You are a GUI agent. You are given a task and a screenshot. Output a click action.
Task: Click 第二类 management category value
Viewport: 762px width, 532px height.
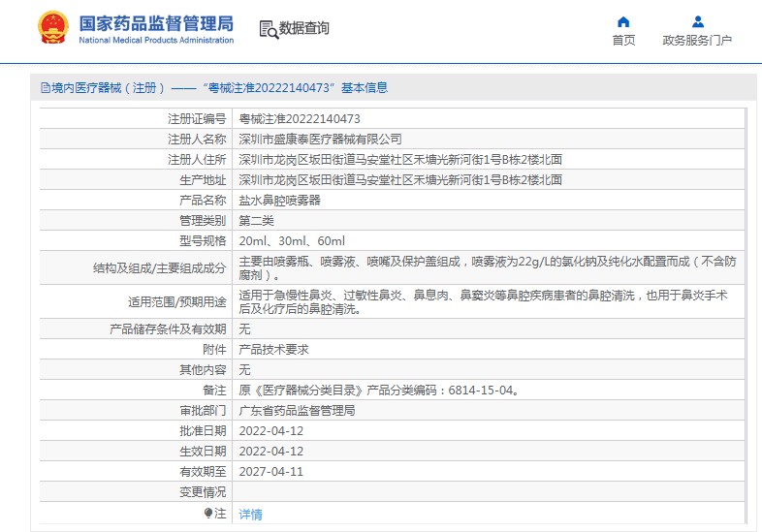(x=256, y=221)
